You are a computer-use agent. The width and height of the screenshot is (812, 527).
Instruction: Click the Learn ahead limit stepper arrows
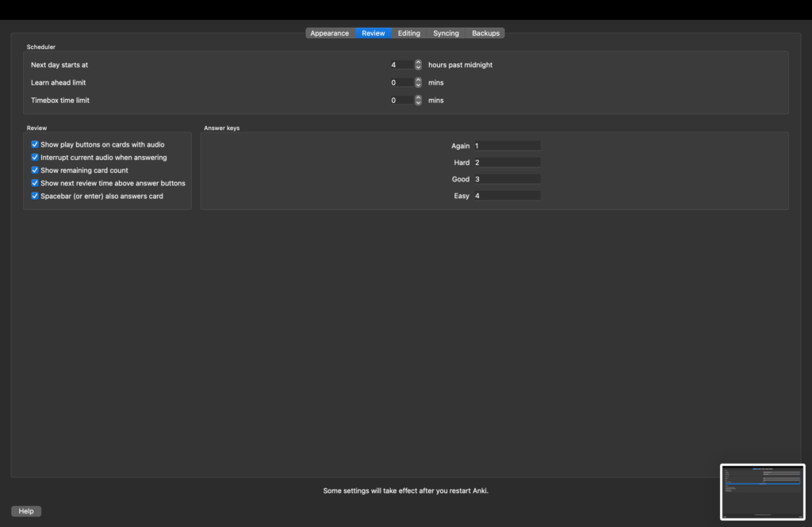click(x=418, y=82)
